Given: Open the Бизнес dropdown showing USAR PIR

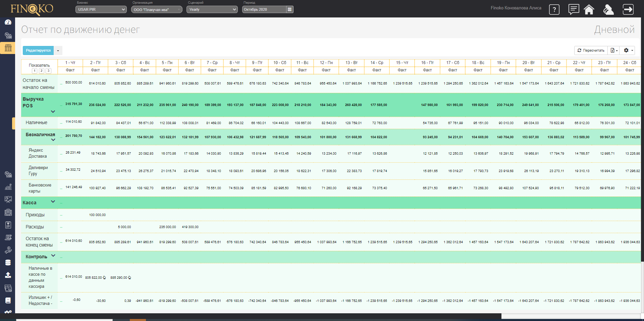Looking at the screenshot, I should [x=101, y=9].
